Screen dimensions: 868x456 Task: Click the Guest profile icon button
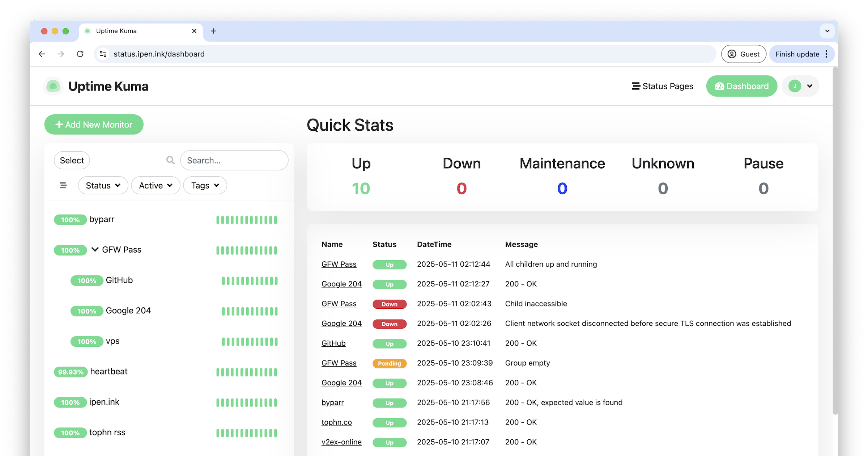744,54
